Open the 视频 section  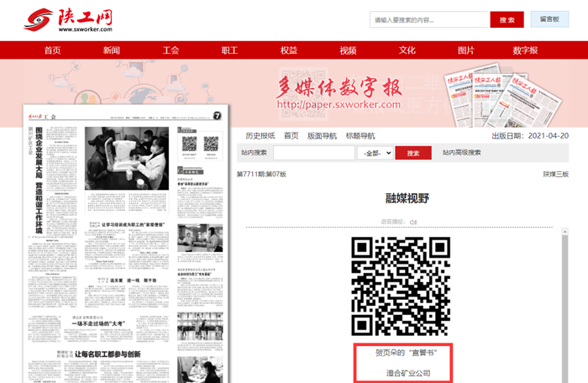348,50
